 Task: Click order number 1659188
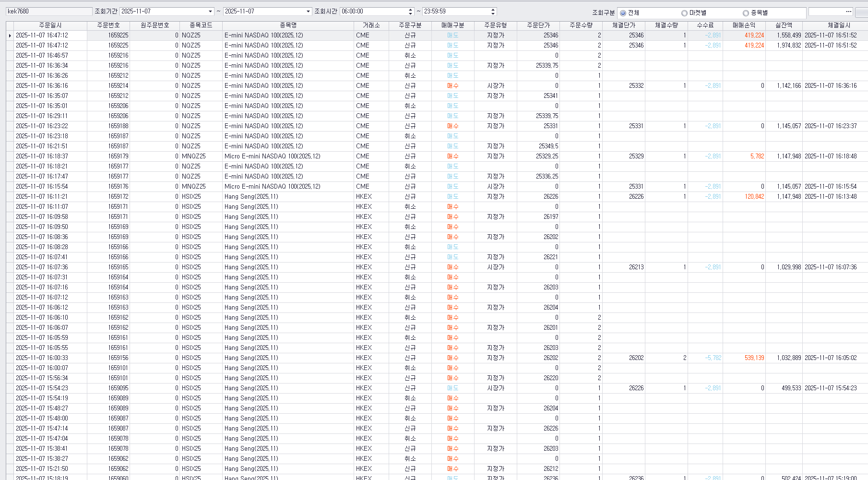coord(118,126)
